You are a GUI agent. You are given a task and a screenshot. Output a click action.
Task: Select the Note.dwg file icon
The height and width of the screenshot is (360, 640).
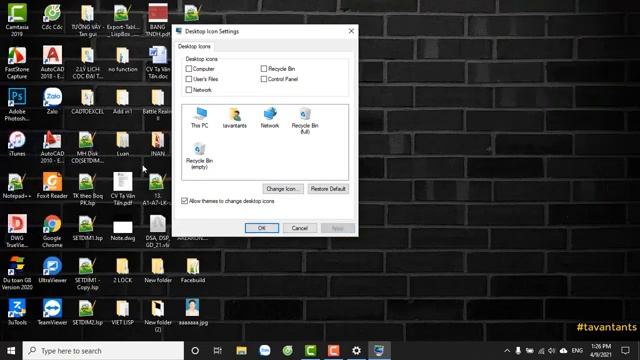tap(122, 230)
